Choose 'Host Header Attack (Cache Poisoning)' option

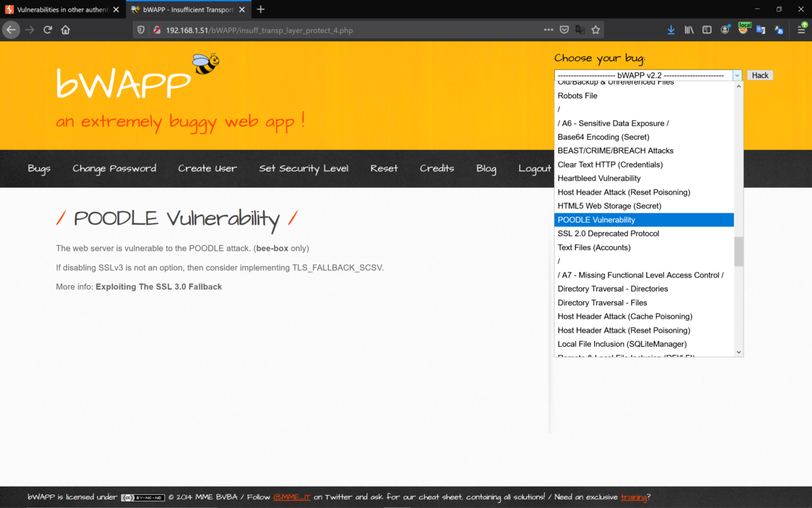tap(644, 316)
